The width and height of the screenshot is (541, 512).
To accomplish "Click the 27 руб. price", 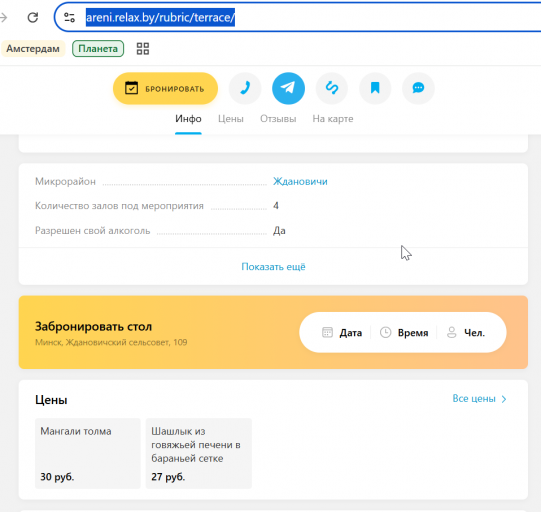I will point(168,477).
